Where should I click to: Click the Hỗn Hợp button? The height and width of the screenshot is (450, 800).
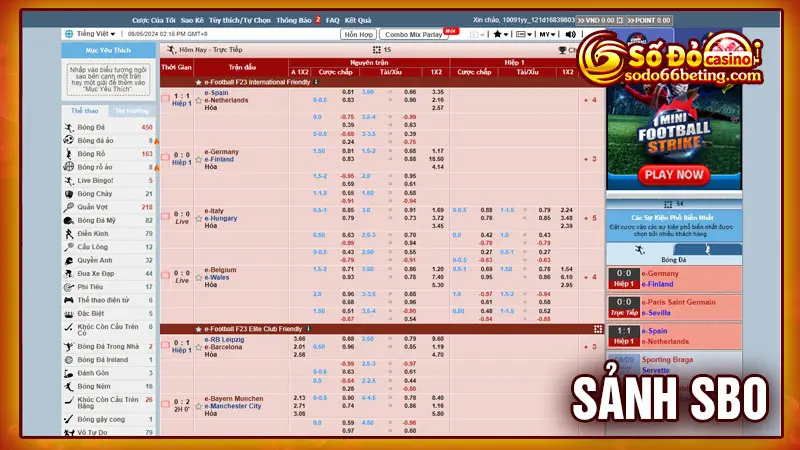(x=358, y=34)
